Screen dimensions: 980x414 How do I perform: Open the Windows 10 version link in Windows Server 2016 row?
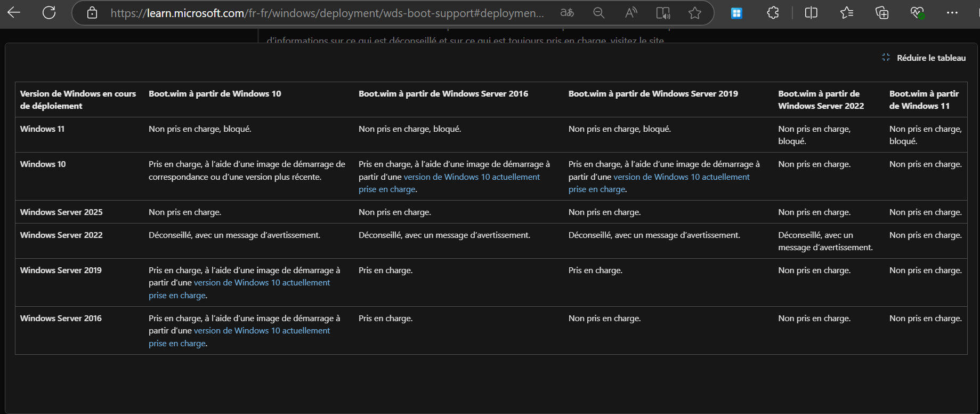click(x=239, y=337)
